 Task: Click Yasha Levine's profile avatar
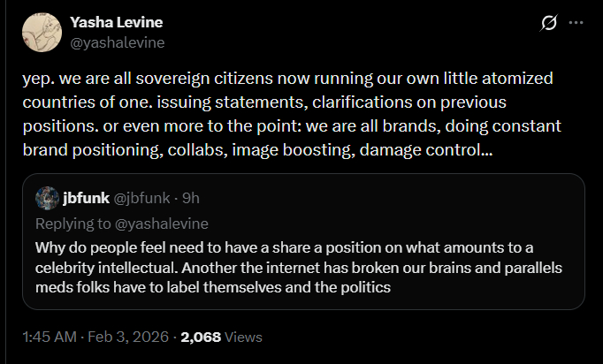click(42, 31)
